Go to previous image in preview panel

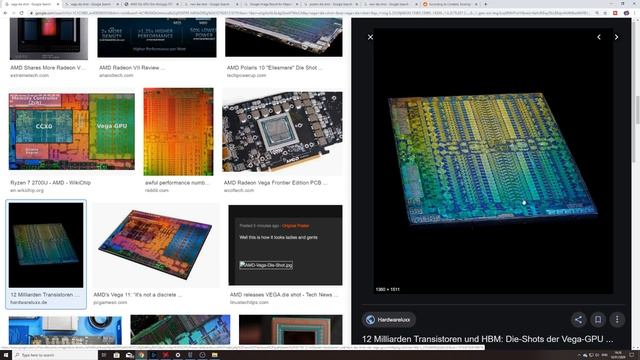[599, 37]
